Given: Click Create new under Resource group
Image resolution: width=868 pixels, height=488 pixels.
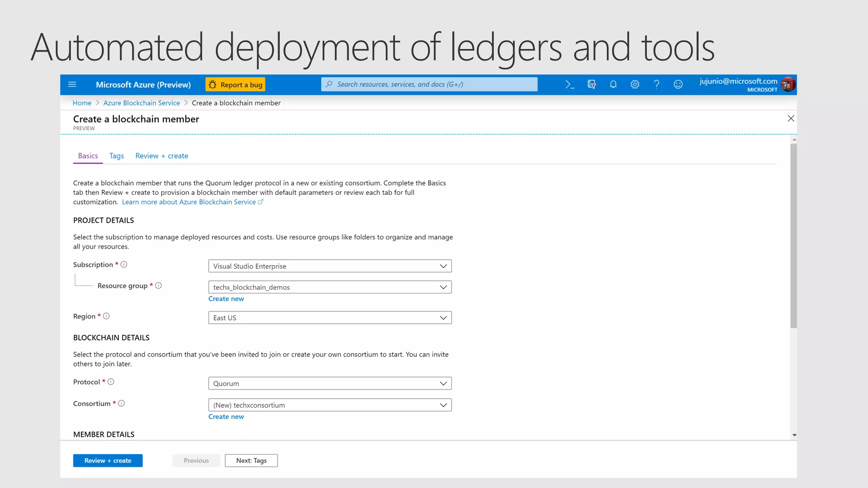Looking at the screenshot, I should pyautogui.click(x=226, y=299).
